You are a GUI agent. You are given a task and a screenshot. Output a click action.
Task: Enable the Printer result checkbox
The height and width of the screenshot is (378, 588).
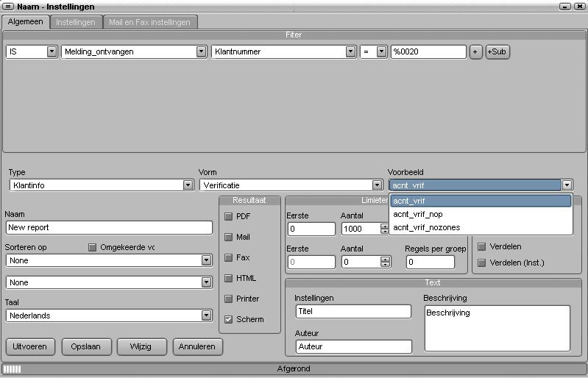pos(228,299)
